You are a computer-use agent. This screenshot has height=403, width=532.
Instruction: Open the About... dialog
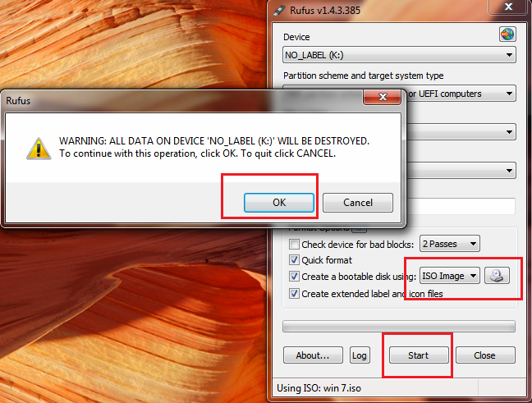313,355
